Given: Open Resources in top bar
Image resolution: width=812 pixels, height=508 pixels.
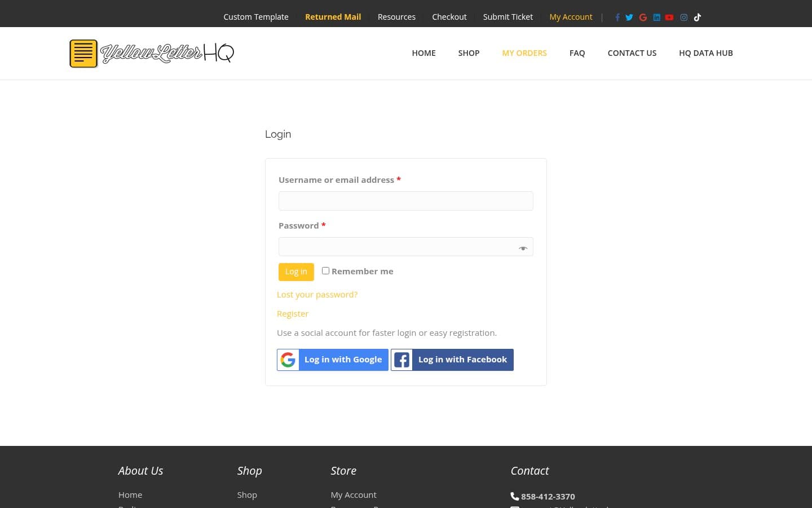Looking at the screenshot, I should tap(396, 17).
